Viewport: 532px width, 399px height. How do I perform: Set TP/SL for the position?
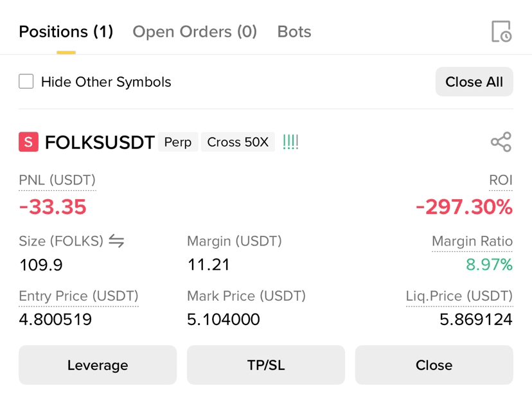click(x=266, y=365)
